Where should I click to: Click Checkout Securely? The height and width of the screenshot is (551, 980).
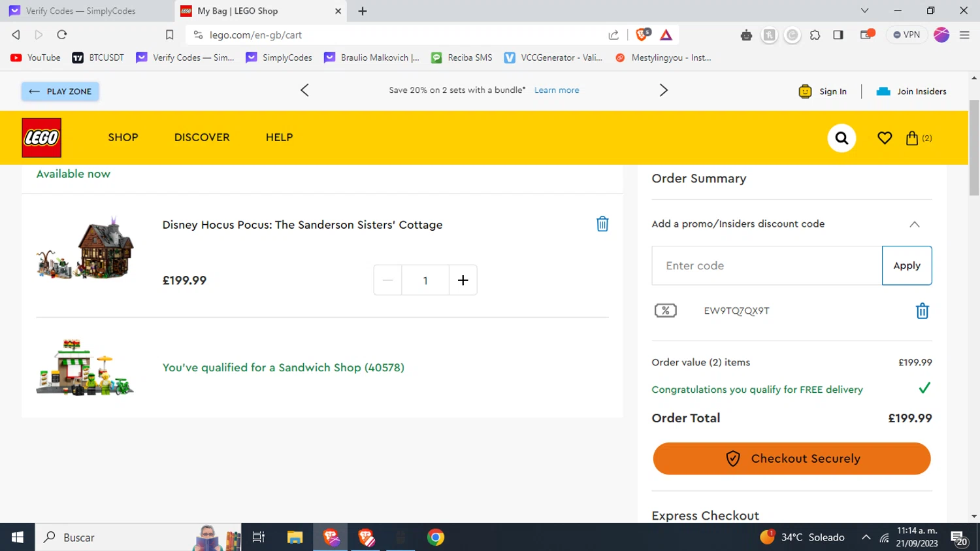[x=792, y=458]
